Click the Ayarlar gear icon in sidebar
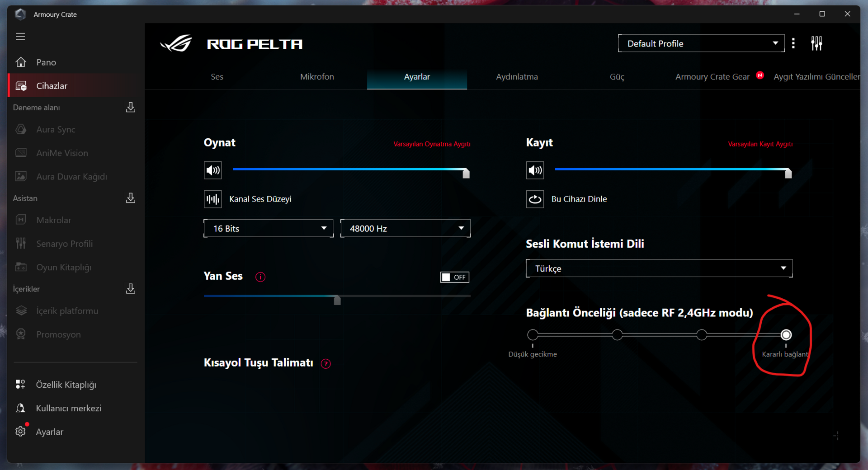 (x=20, y=432)
